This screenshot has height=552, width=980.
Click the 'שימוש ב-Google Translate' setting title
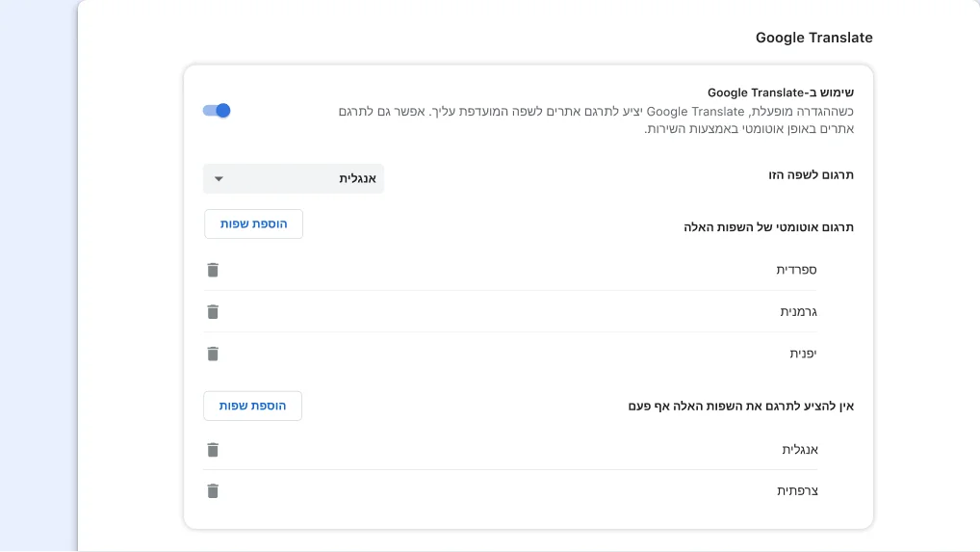(781, 92)
